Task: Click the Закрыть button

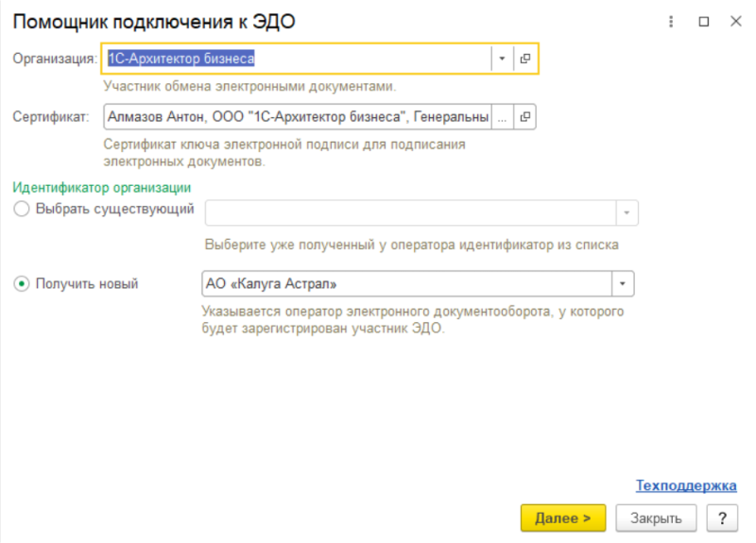Action: click(656, 518)
